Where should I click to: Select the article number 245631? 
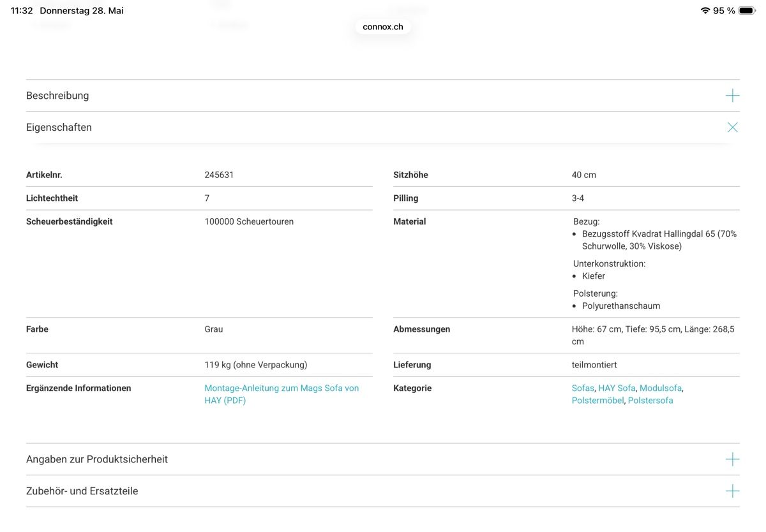[x=219, y=175]
